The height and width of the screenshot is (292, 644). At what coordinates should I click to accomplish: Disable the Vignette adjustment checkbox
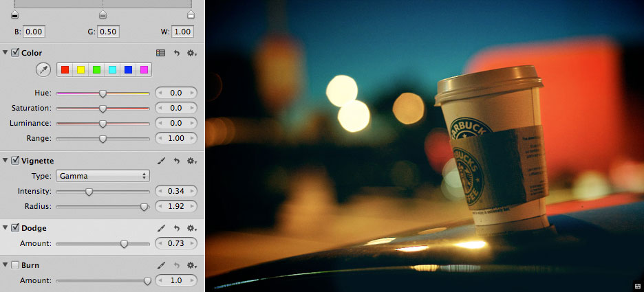pyautogui.click(x=15, y=160)
